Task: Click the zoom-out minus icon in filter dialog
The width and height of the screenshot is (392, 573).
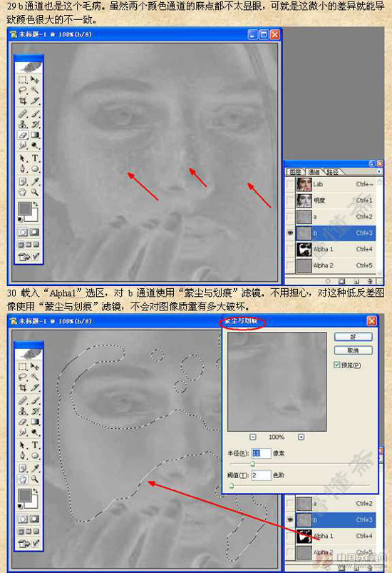Action: pyautogui.click(x=252, y=437)
